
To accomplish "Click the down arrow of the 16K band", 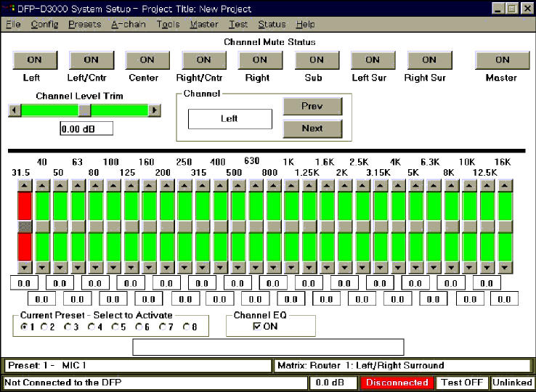I will (x=505, y=266).
